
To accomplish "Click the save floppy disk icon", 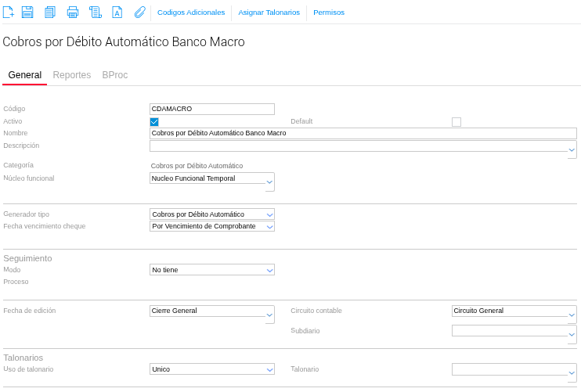I will point(27,12).
